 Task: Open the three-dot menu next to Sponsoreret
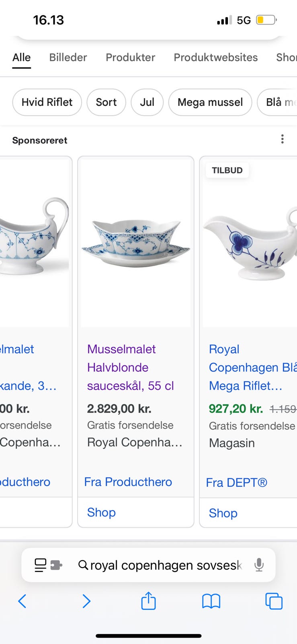click(283, 139)
